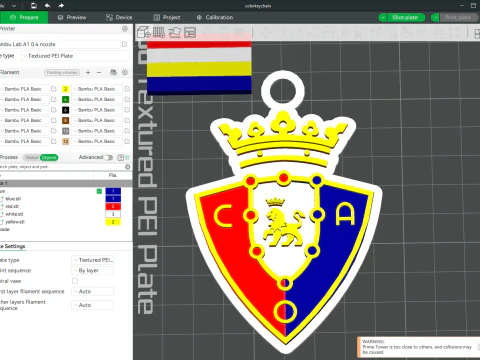
Task: Switch Process to the Global mode
Action: click(32, 157)
